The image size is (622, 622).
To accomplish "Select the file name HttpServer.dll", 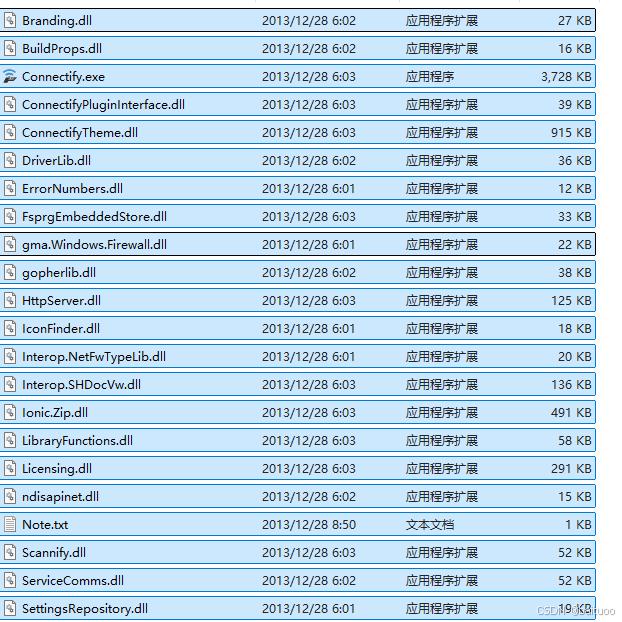I will [61, 301].
